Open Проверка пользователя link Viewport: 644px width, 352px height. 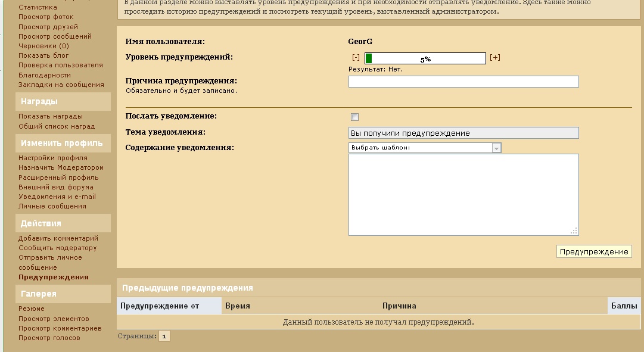point(60,65)
